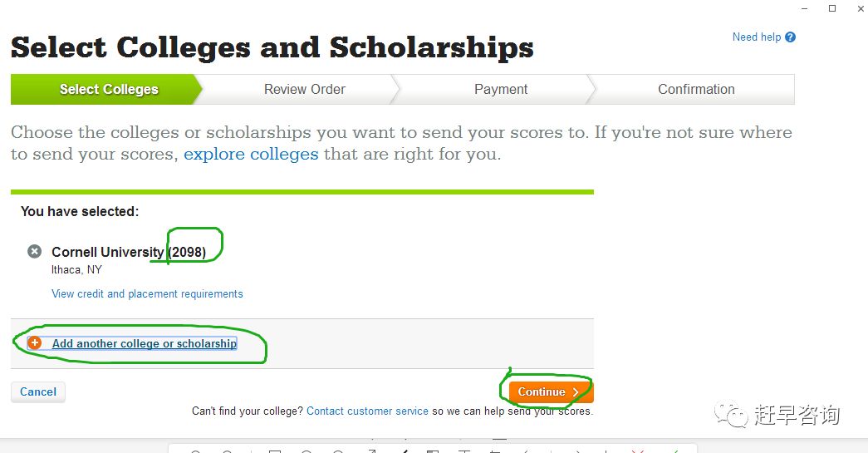Click the orange plus icon
Viewport: 868px width, 453px height.
click(34, 342)
